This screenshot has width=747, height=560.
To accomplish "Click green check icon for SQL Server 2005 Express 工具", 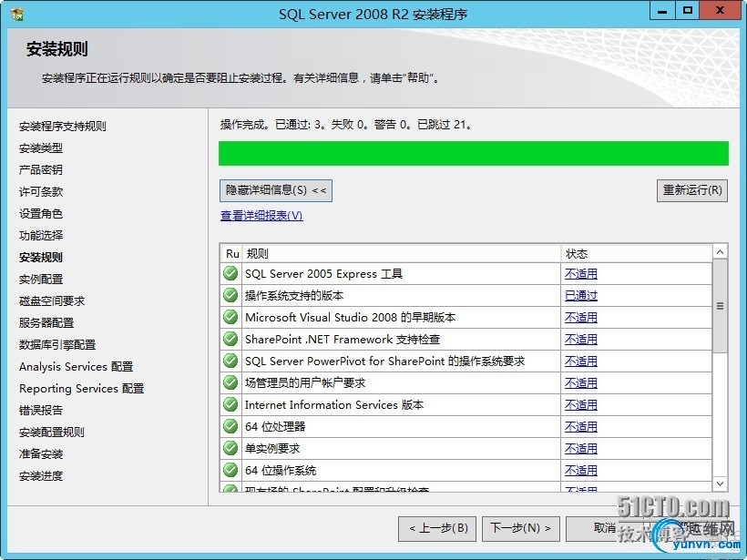I will click(230, 273).
